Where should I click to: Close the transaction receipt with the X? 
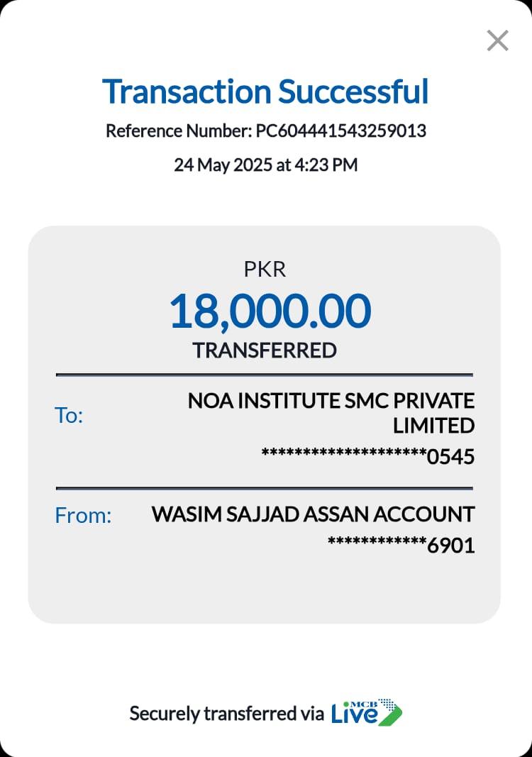pyautogui.click(x=498, y=40)
